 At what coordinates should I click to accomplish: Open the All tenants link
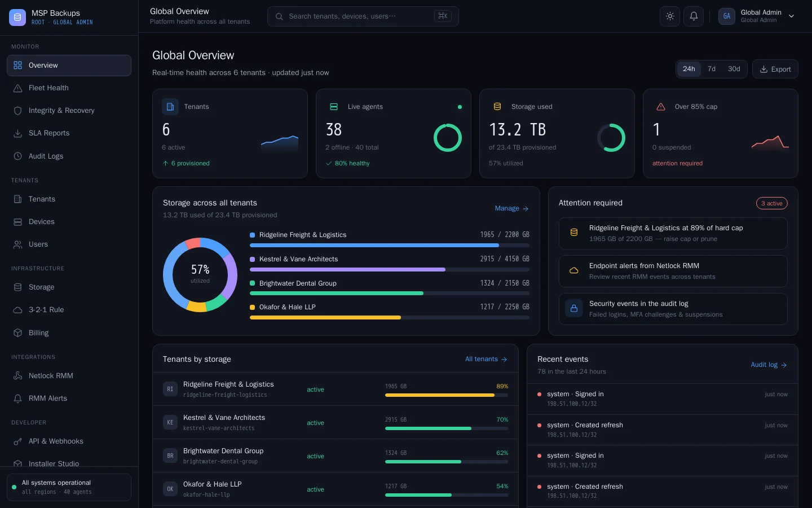(486, 359)
